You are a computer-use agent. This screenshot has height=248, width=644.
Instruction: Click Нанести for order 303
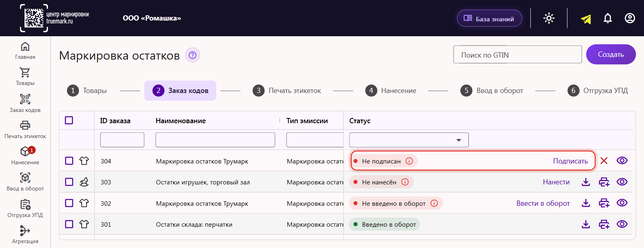coord(556,182)
